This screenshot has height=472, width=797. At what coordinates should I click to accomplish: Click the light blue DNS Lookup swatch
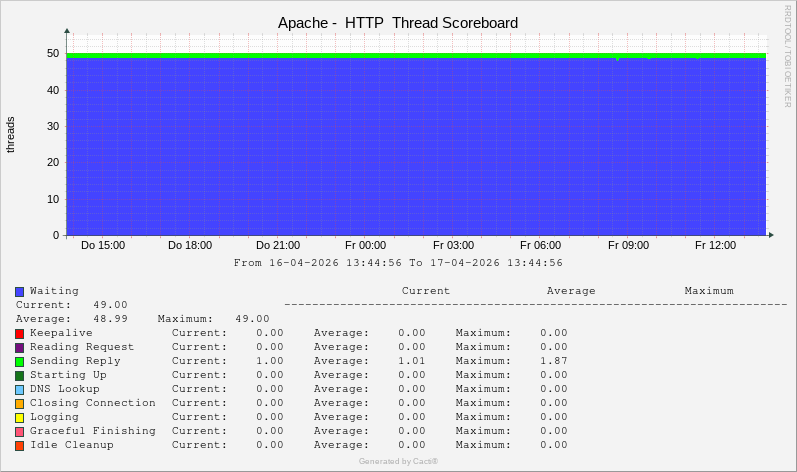(x=19, y=389)
